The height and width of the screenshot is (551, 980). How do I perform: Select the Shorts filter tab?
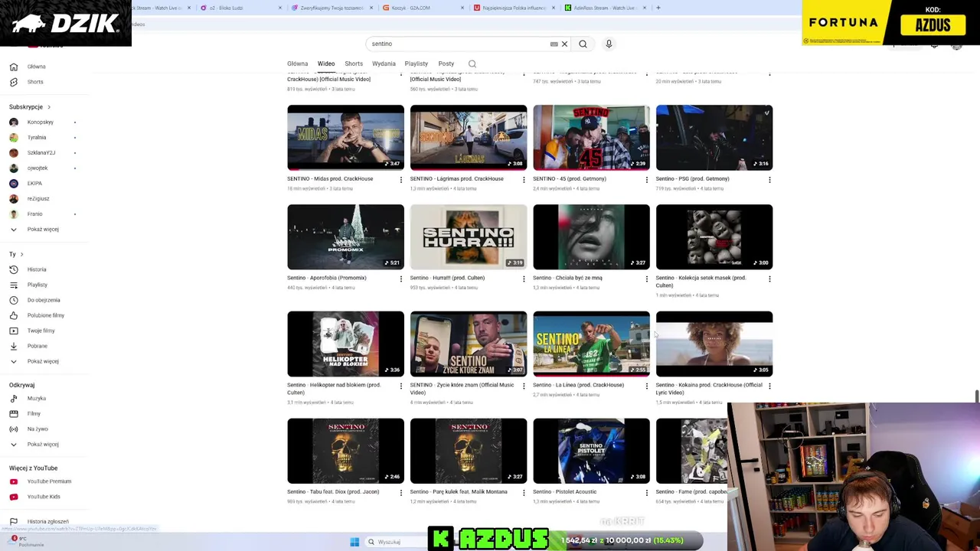(354, 64)
